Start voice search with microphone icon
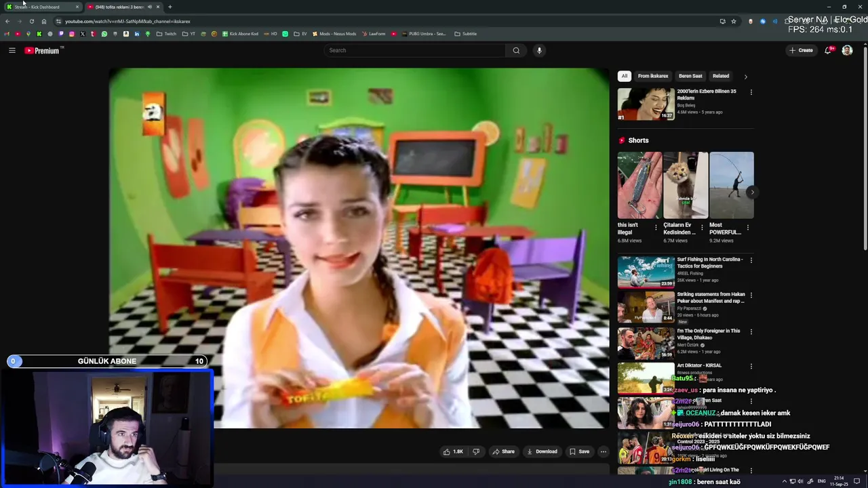 point(539,50)
